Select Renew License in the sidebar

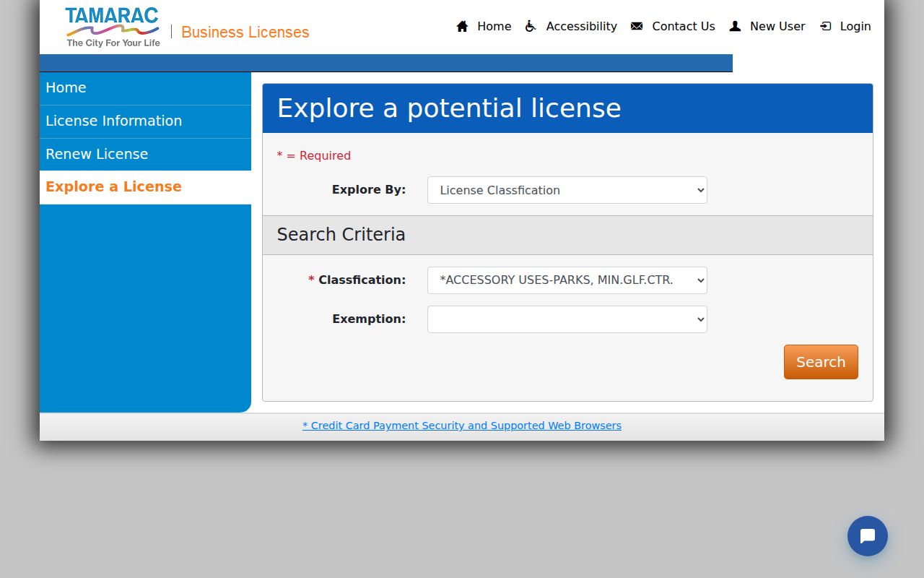tap(145, 155)
